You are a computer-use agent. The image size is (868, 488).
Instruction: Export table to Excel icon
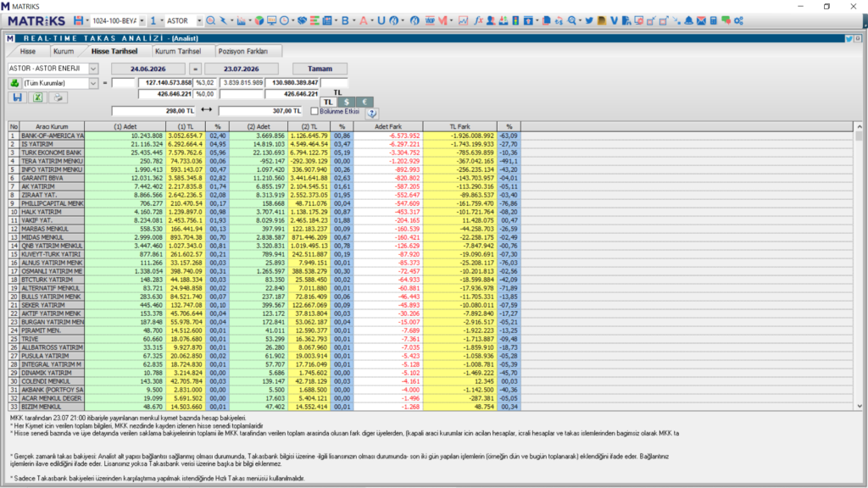click(x=37, y=97)
